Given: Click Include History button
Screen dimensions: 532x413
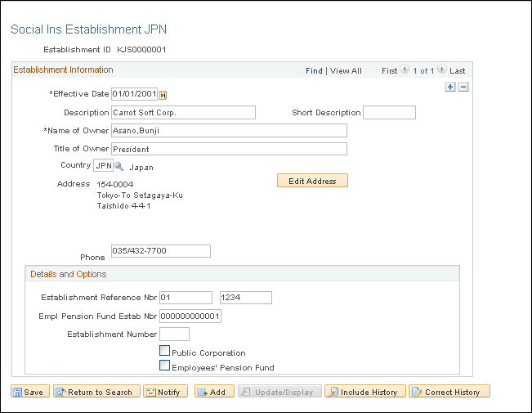Looking at the screenshot, I should click(365, 392).
